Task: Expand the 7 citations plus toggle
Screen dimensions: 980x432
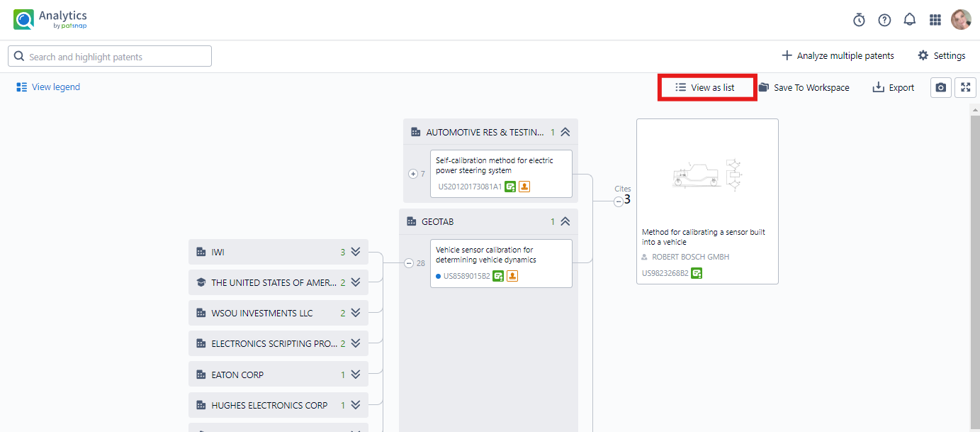Action: click(x=413, y=174)
